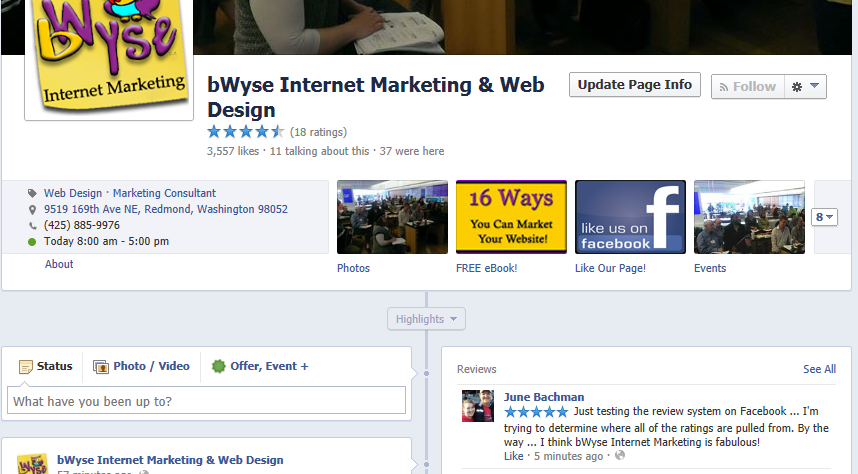Viewport: 858px width, 474px height.
Task: Click the Like Our Page! label
Action: tap(610, 268)
